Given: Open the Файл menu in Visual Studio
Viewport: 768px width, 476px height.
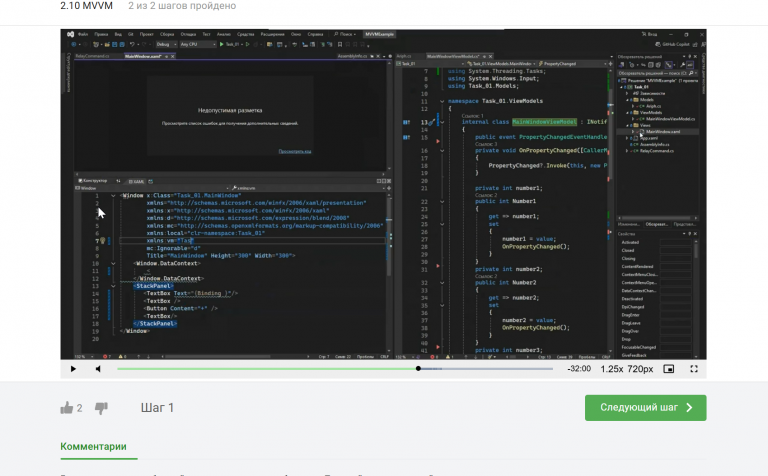Looking at the screenshot, I should point(83,34).
